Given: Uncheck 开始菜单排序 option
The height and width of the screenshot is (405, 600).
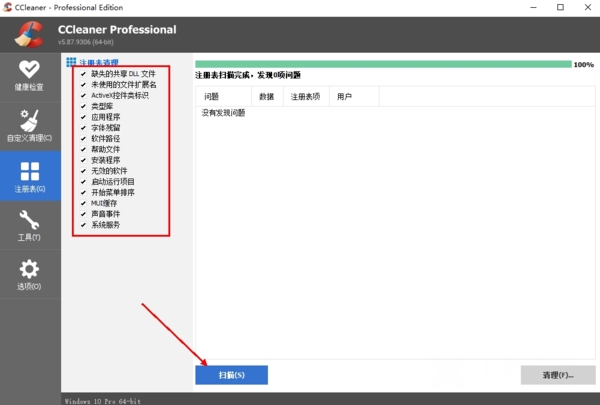Looking at the screenshot, I should coord(83,192).
